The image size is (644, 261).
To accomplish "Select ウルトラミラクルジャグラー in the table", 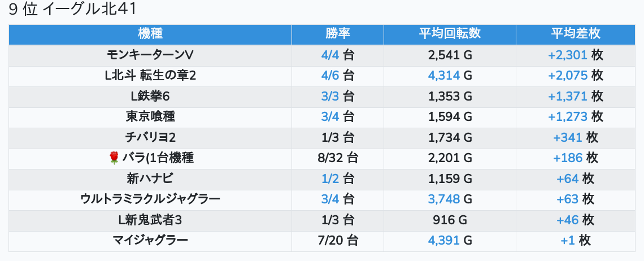I will tap(150, 199).
